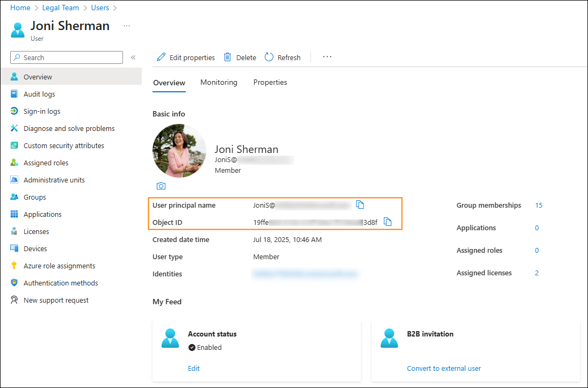
Task: Open the Properties tab
Action: [x=270, y=82]
